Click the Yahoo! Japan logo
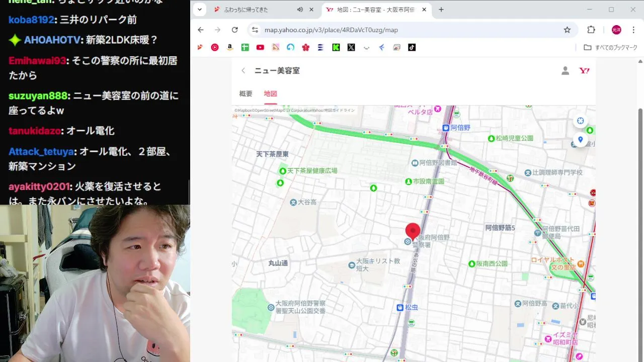The height and width of the screenshot is (362, 644). point(584,71)
